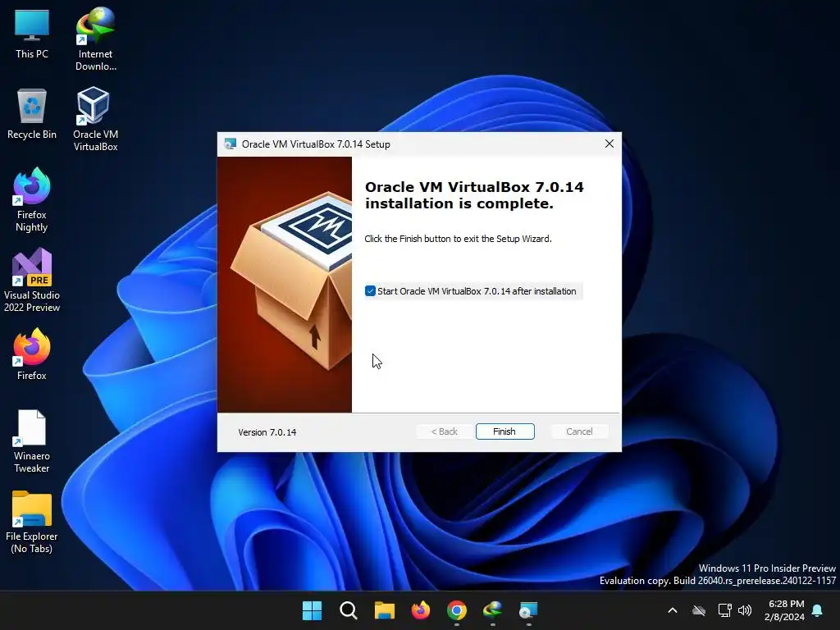Click the Finish button in the Setup Wizard
The height and width of the screenshot is (630, 840).
504,431
